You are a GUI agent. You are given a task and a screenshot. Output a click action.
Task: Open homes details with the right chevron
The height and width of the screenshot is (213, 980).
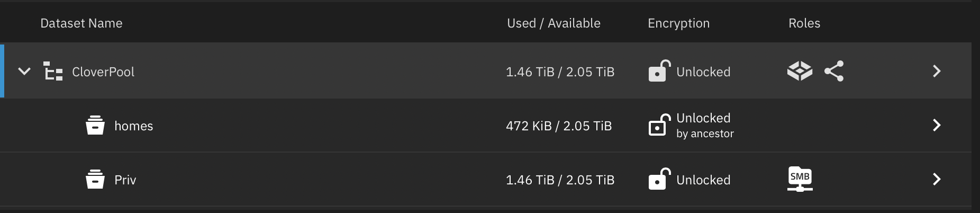tap(937, 125)
